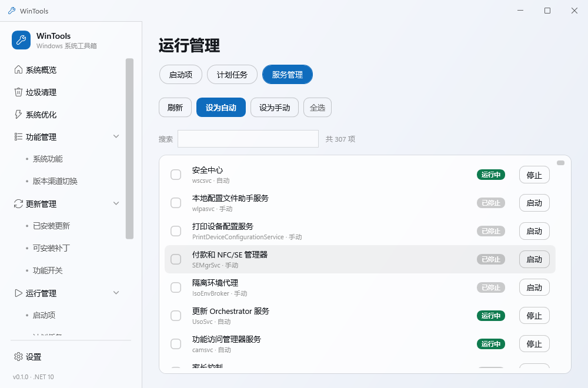Click the 运行中 badge for 功能访问管理器服务
This screenshot has width=588, height=388.
(491, 344)
